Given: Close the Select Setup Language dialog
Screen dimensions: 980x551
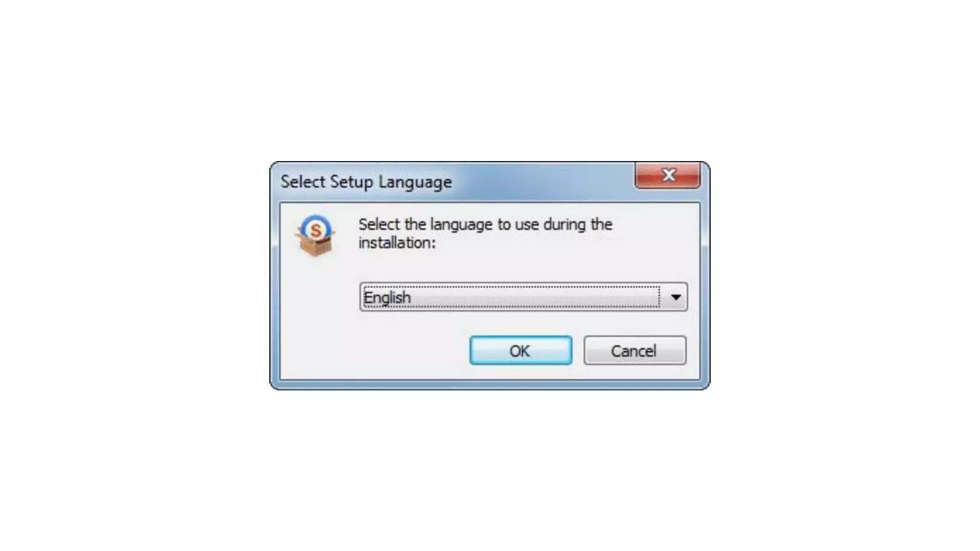Looking at the screenshot, I should 668,175.
